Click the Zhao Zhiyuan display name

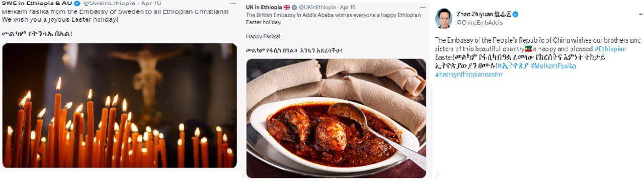coord(483,15)
